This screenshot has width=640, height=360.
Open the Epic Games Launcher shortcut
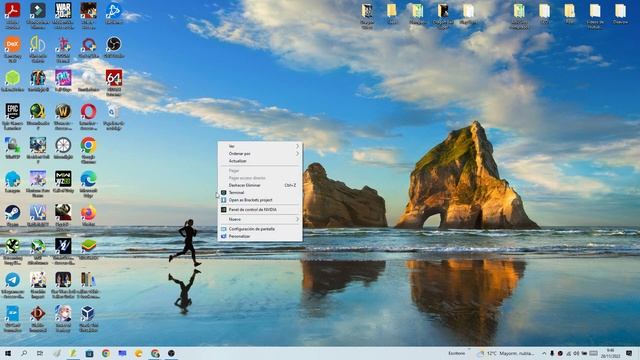[13, 111]
